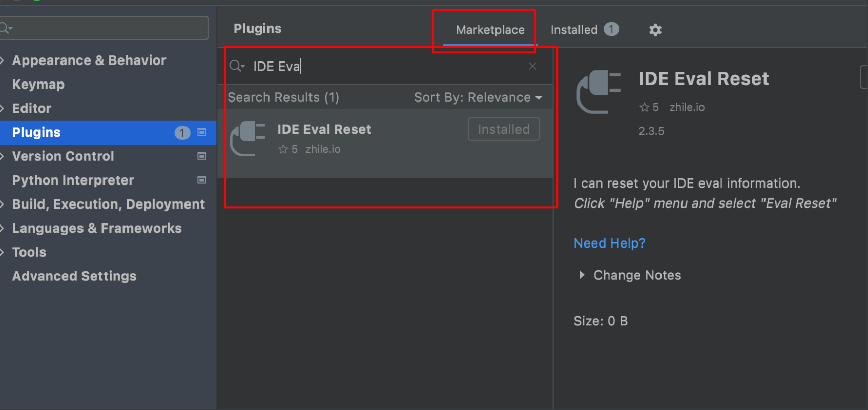The image size is (868, 410).
Task: Clear the plugin search field with X
Action: click(532, 66)
